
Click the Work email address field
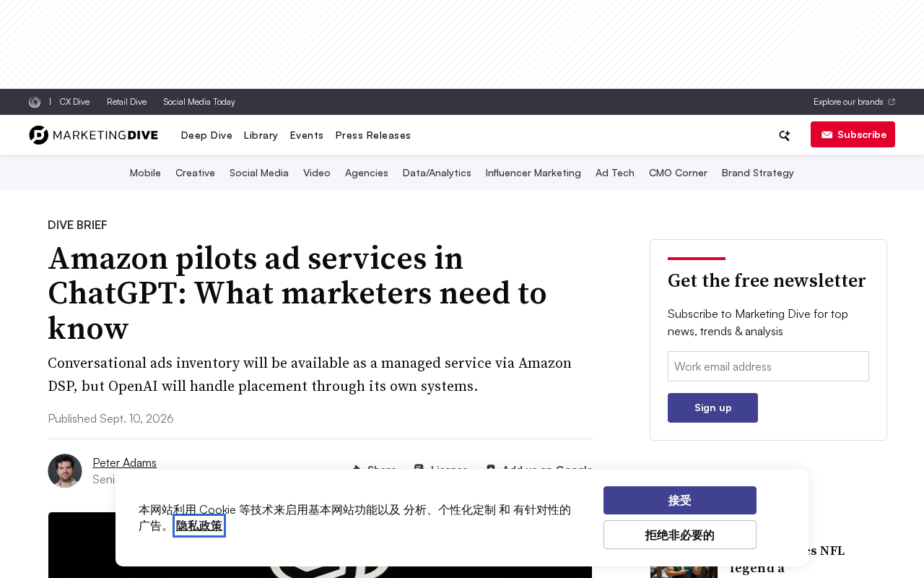tap(768, 366)
